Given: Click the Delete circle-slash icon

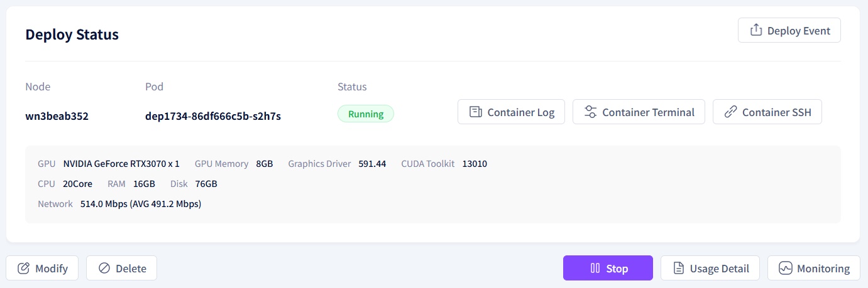Looking at the screenshot, I should pos(104,269).
